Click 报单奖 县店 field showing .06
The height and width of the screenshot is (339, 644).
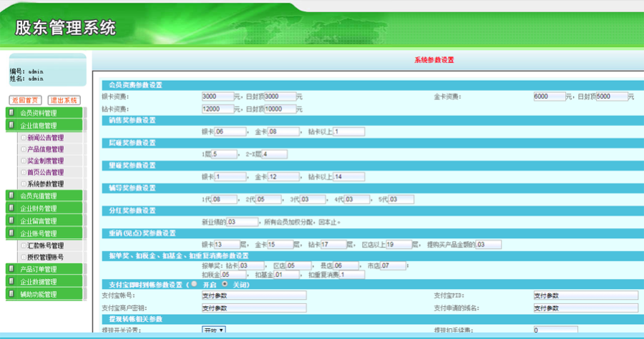346,266
